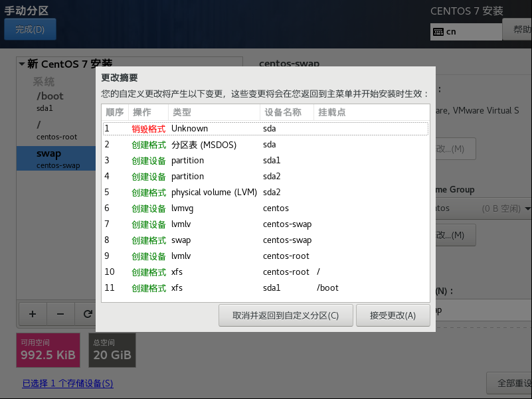The height and width of the screenshot is (399, 532).
Task: Click the cn keyboard layout indicator
Action: (x=466, y=32)
